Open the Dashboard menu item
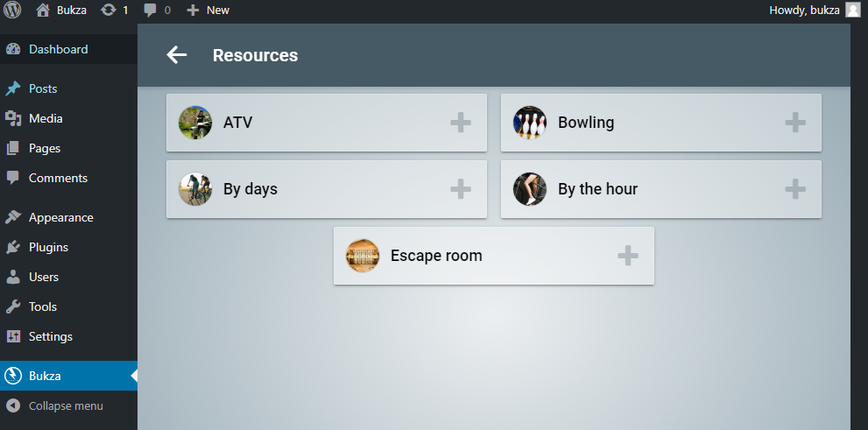868x430 pixels. pyautogui.click(x=58, y=49)
